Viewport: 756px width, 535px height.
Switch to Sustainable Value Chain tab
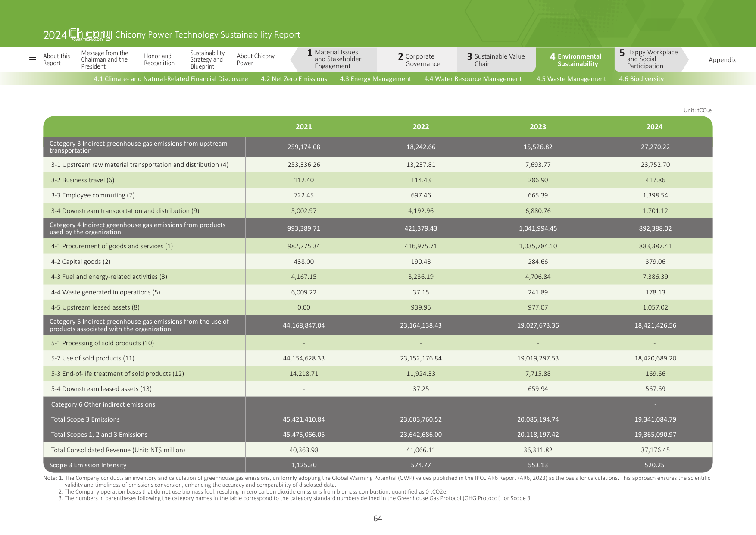[496, 60]
